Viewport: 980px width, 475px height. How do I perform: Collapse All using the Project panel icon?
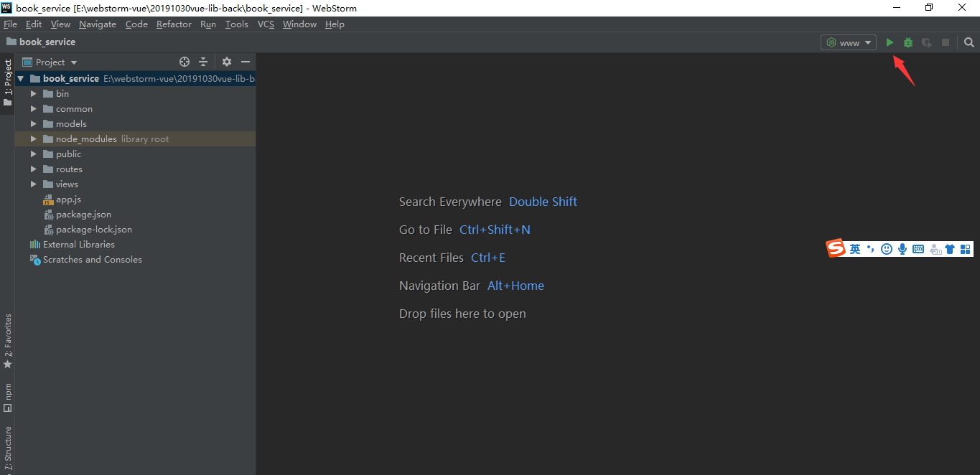coord(202,62)
